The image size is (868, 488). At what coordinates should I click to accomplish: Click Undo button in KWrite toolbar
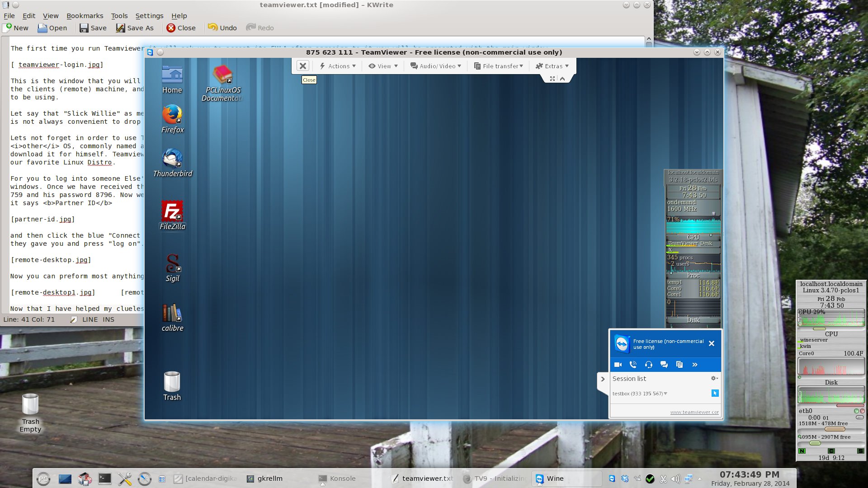tap(222, 28)
